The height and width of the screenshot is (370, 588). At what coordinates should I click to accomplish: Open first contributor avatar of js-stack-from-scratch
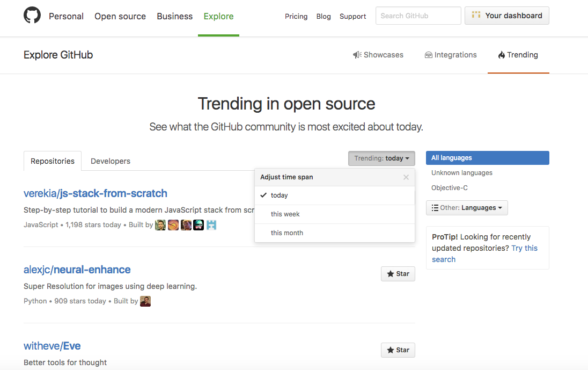pos(160,225)
